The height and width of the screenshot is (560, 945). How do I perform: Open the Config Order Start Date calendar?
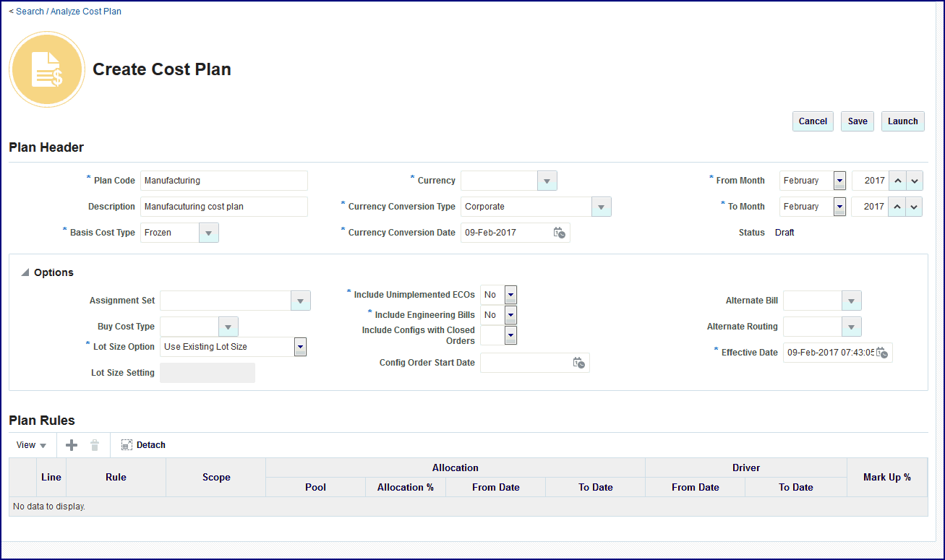pos(579,363)
